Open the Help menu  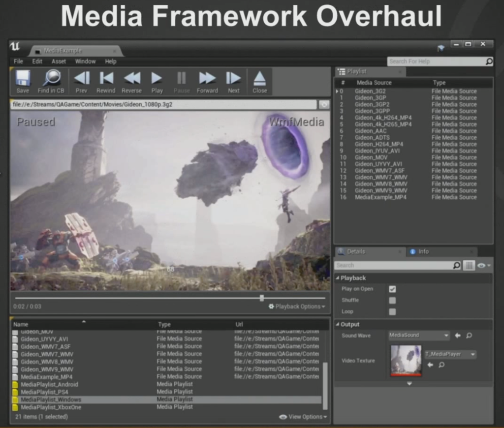pyautogui.click(x=111, y=61)
